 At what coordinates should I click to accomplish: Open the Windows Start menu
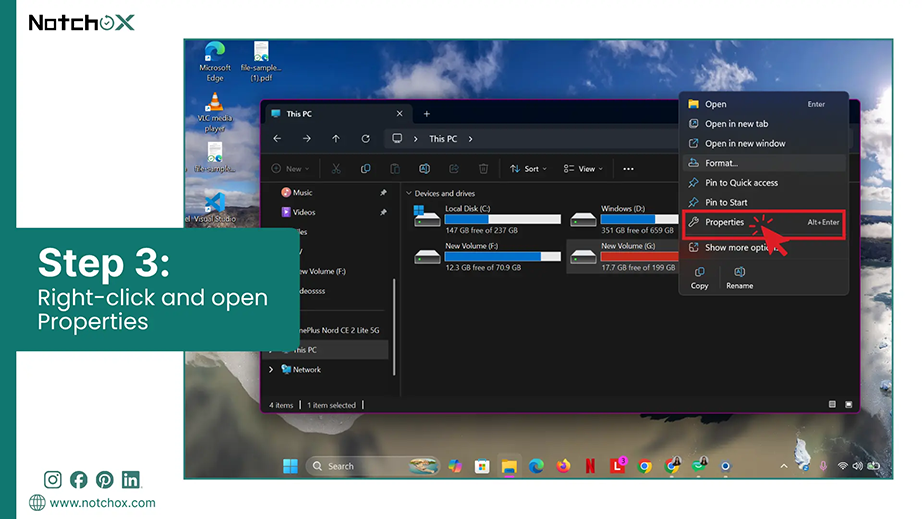290,466
